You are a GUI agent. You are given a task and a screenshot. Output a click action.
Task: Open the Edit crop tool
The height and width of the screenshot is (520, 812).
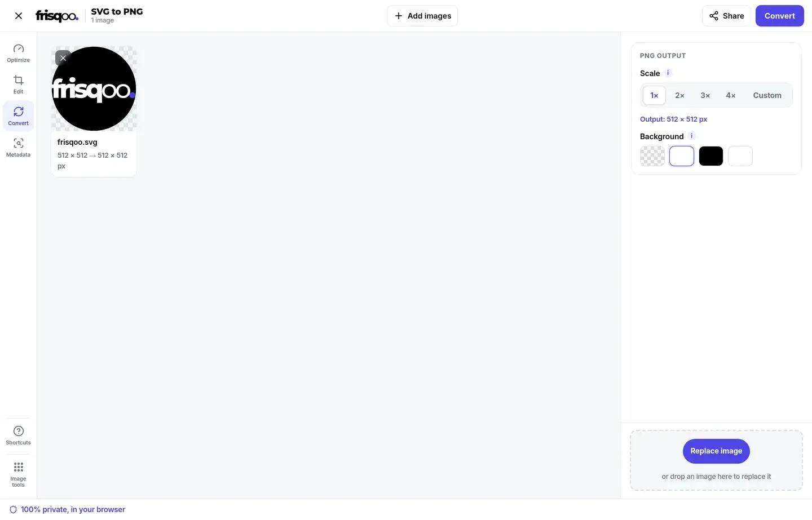(19, 85)
